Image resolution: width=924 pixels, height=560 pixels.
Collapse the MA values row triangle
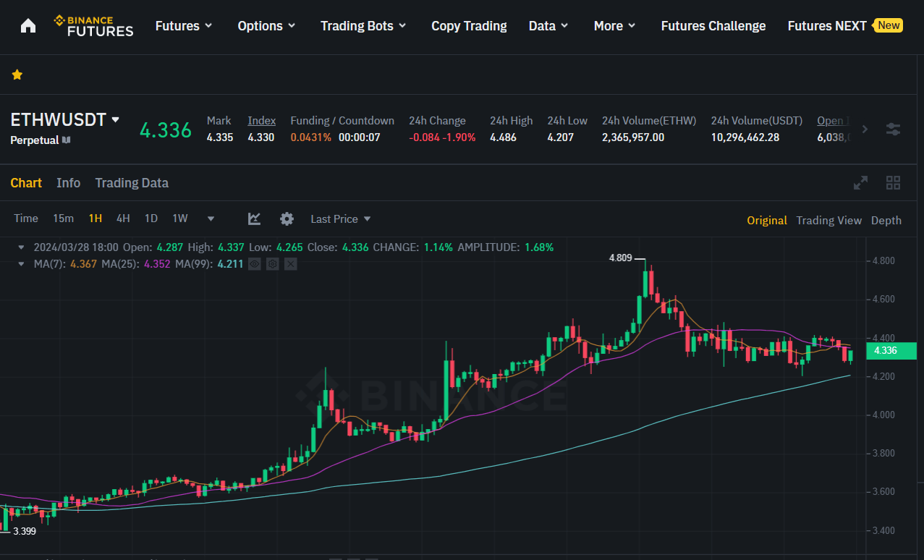coord(20,263)
